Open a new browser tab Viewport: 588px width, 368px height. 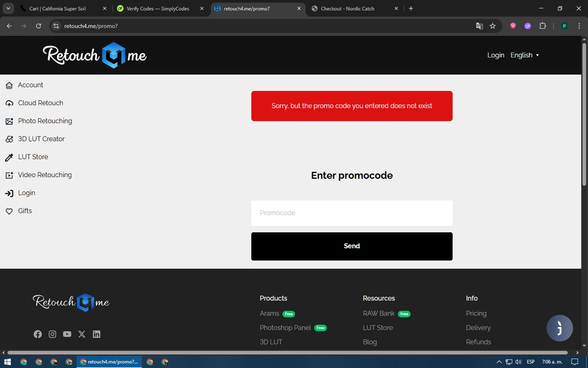411,9
